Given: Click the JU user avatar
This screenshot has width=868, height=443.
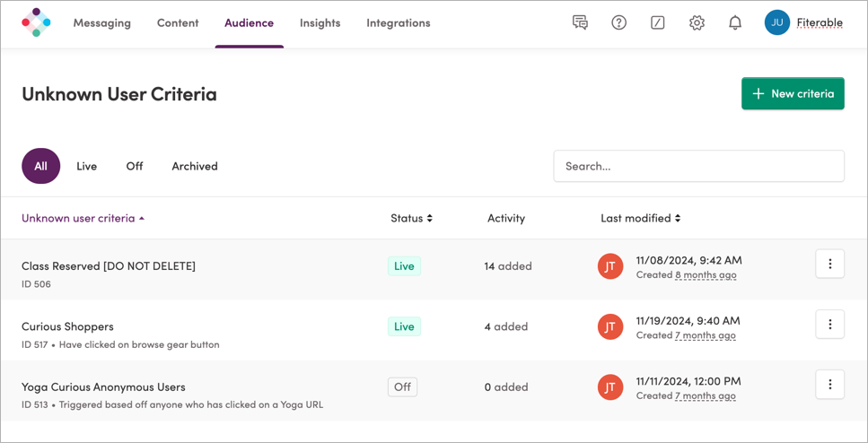Looking at the screenshot, I should [777, 22].
